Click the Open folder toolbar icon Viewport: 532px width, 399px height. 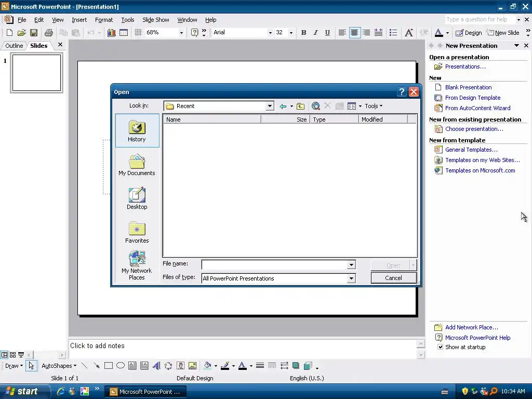(x=22, y=33)
